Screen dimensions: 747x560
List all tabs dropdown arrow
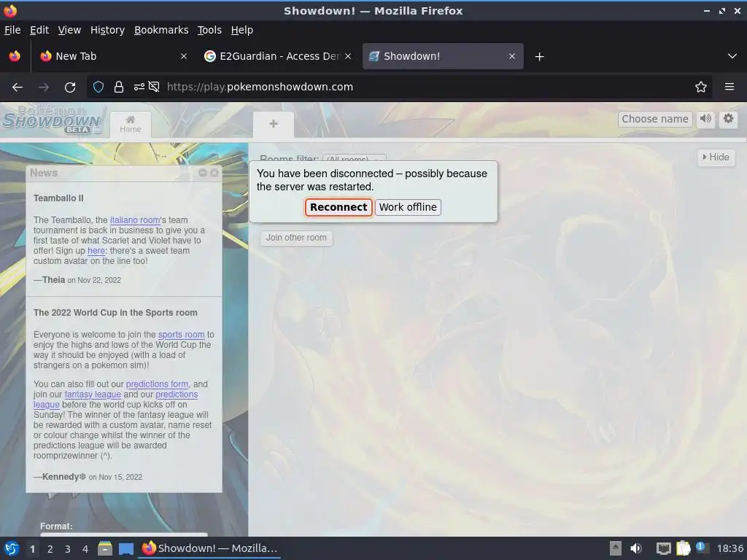coord(732,56)
